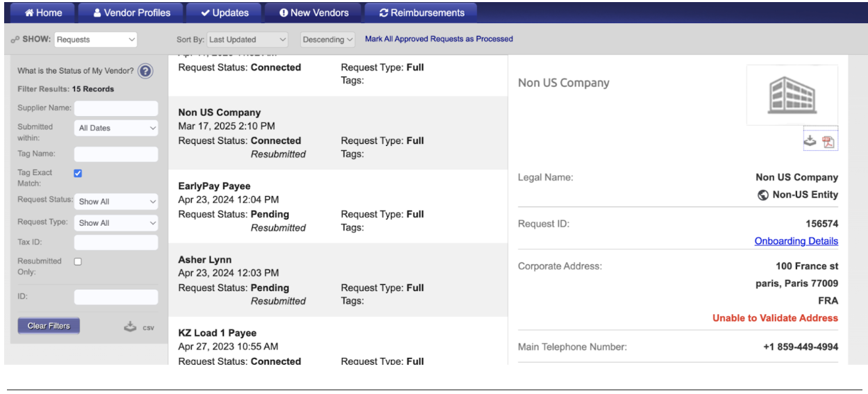This screenshot has height=394, width=868.
Task: Open the Reimbursements tab
Action: tap(422, 13)
